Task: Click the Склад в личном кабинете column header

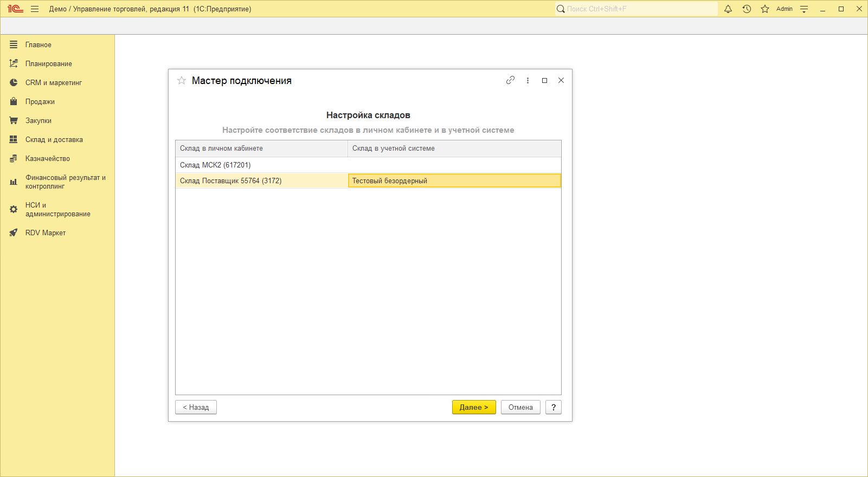Action: click(261, 149)
